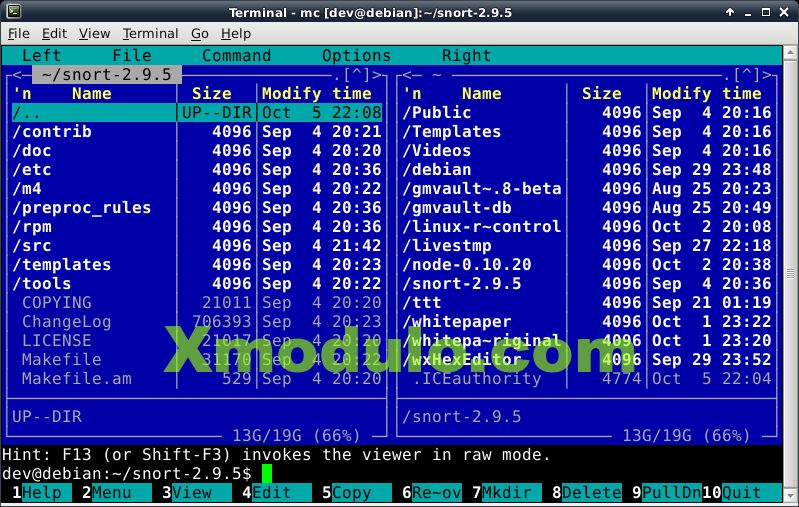Image resolution: width=799 pixels, height=507 pixels.
Task: Select the /Public directory in right panel
Action: 587,113
